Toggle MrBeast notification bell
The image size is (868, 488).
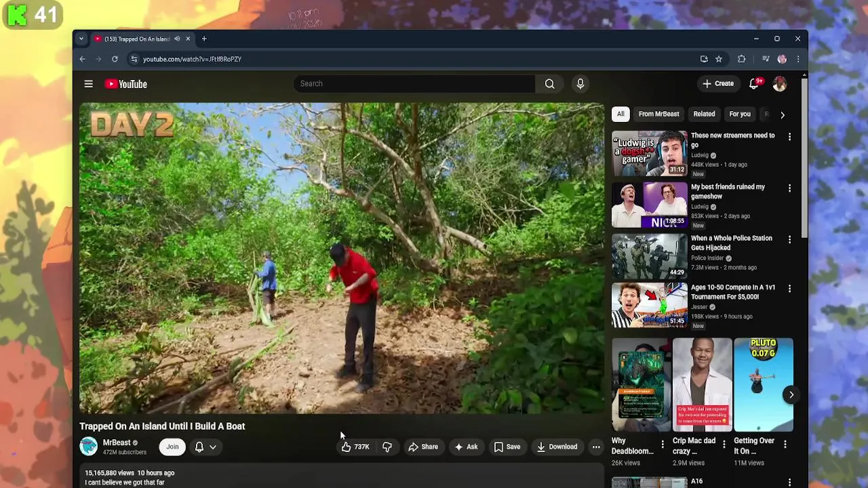(199, 447)
